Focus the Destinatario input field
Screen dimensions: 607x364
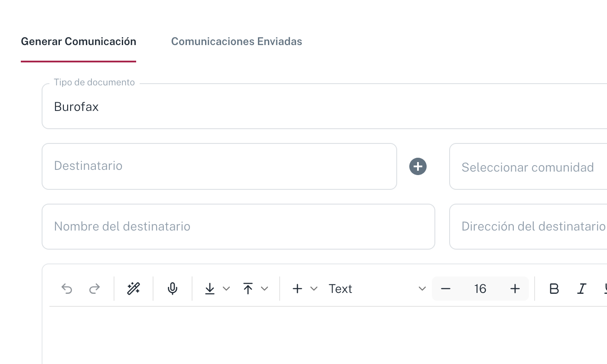(219, 166)
